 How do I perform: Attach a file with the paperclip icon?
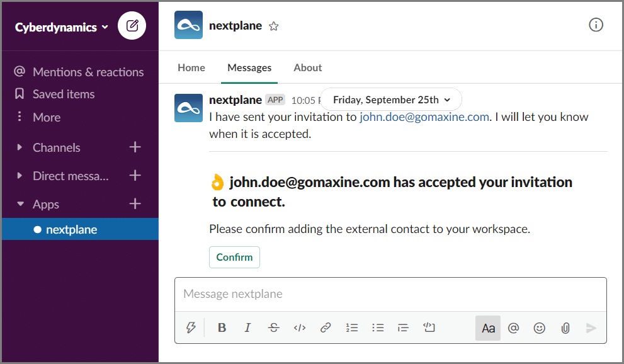(x=565, y=328)
